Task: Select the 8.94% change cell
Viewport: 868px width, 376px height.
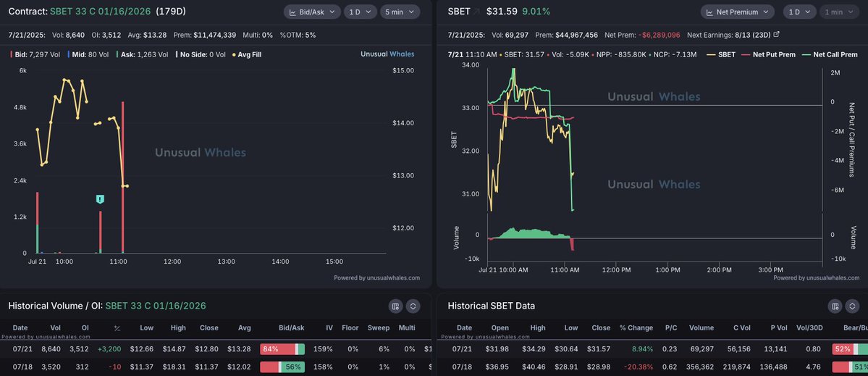Action: (641, 349)
